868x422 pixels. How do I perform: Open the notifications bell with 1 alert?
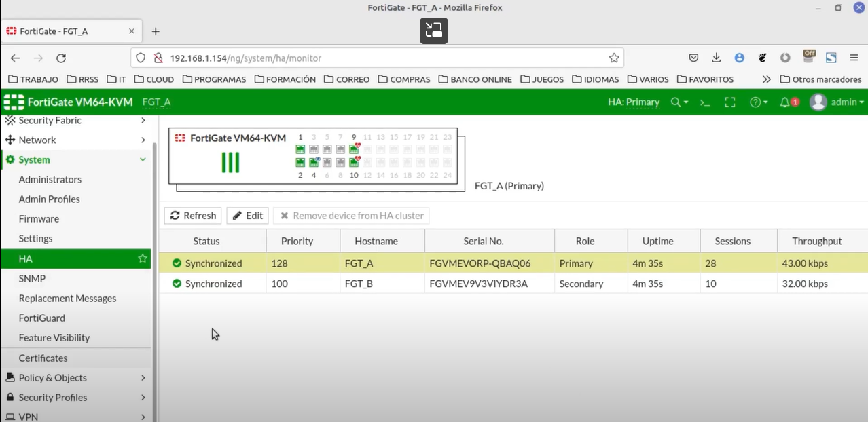click(x=789, y=102)
